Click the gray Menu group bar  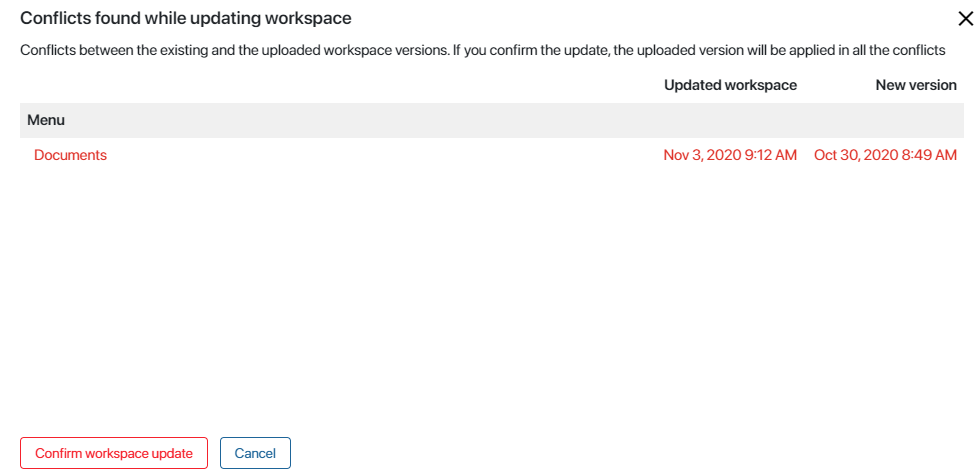[492, 120]
